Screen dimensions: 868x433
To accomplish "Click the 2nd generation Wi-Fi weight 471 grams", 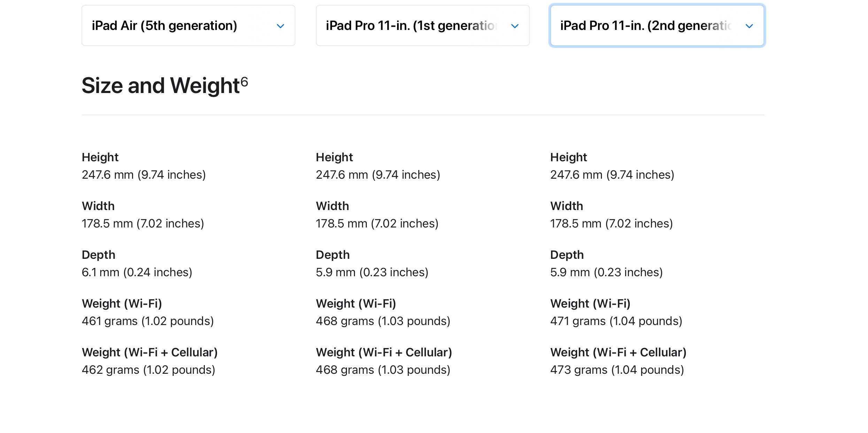I will pyautogui.click(x=616, y=321).
